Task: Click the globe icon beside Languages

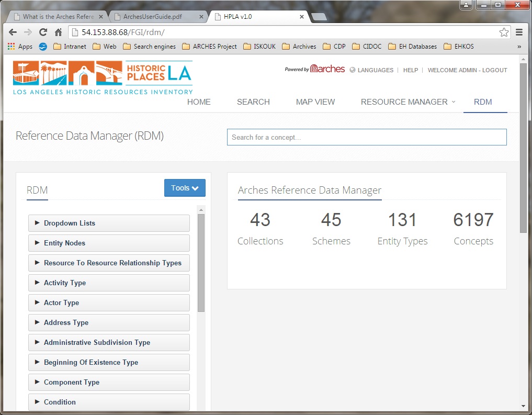Action: (353, 70)
